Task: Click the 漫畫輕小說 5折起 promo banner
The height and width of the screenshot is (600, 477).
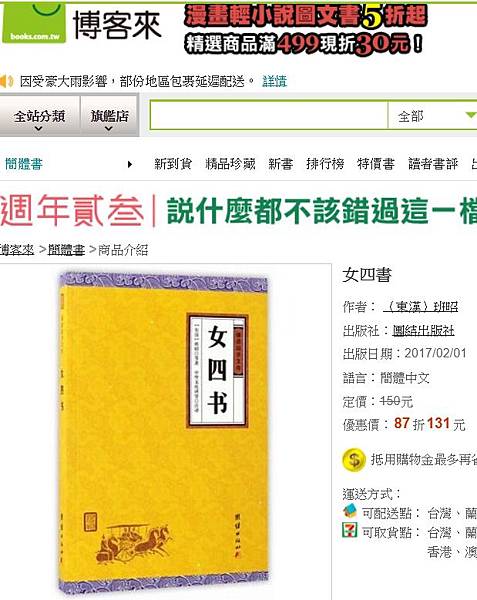Action: tap(305, 29)
